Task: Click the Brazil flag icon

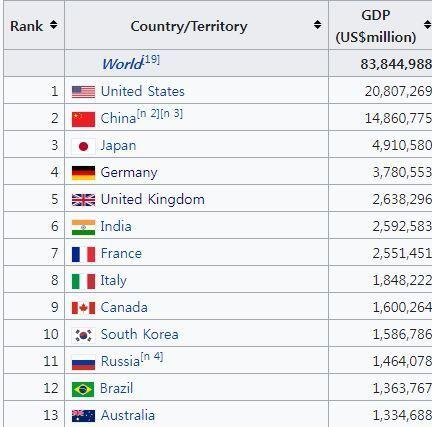Action: tap(83, 389)
